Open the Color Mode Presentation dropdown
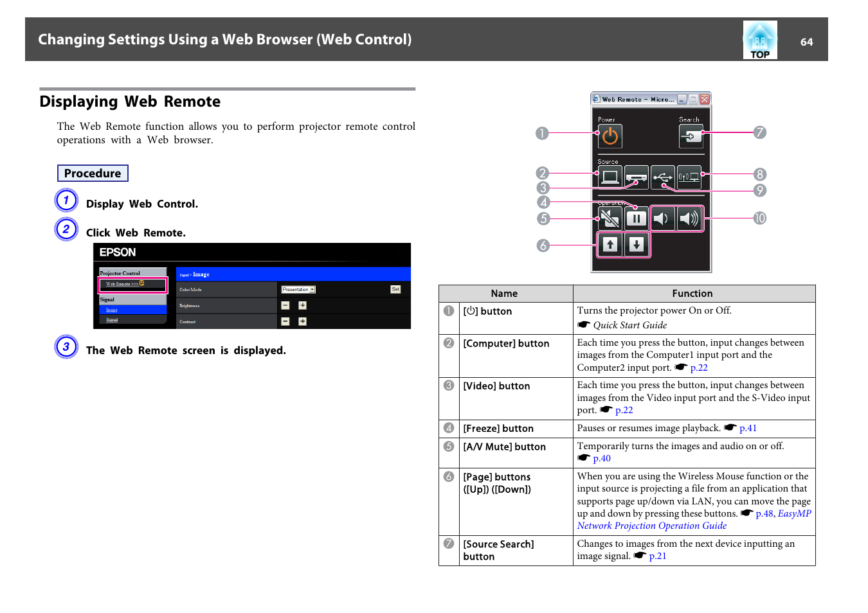This screenshot has height=613, width=868. [298, 290]
